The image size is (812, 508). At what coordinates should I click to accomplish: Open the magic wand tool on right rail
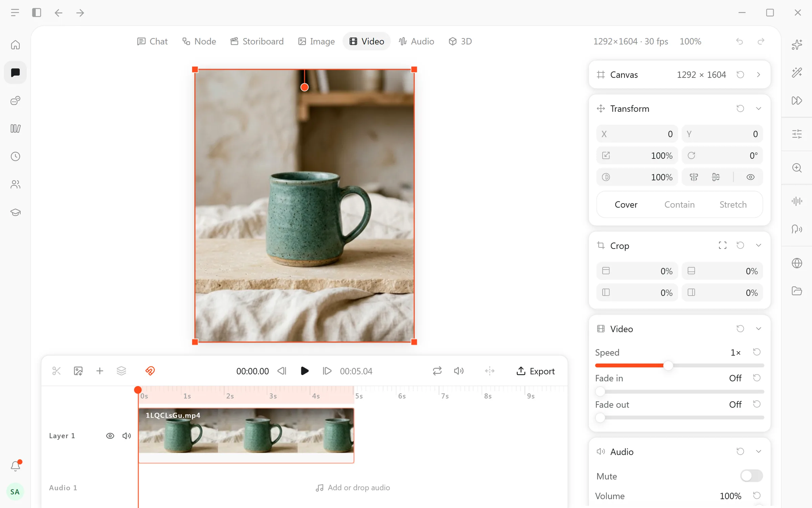(797, 72)
